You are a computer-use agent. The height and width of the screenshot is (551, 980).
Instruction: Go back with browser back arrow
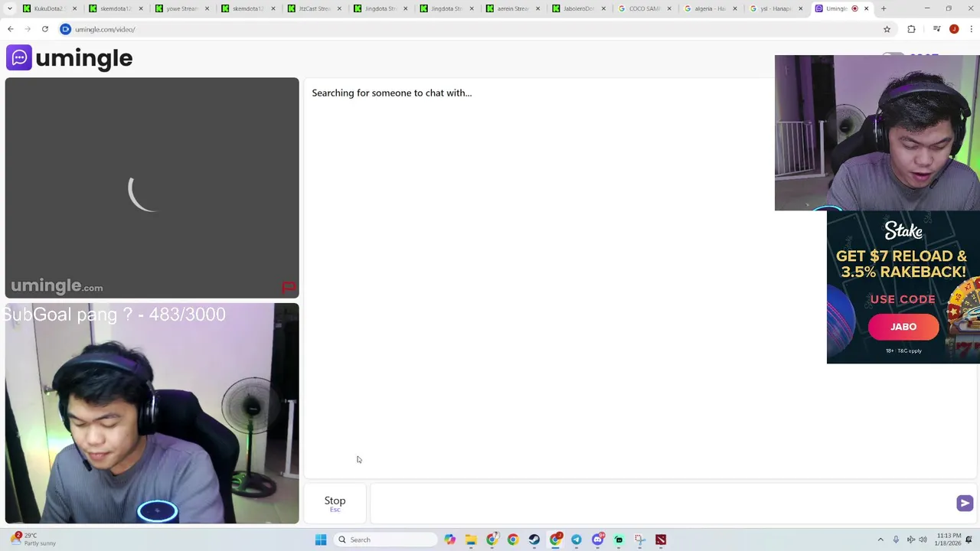[11, 29]
